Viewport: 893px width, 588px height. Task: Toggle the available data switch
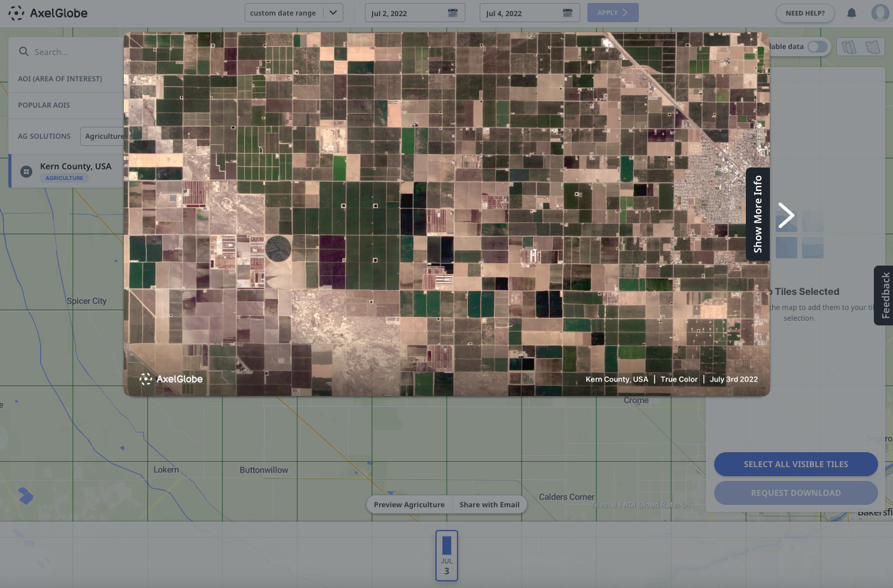tap(818, 47)
